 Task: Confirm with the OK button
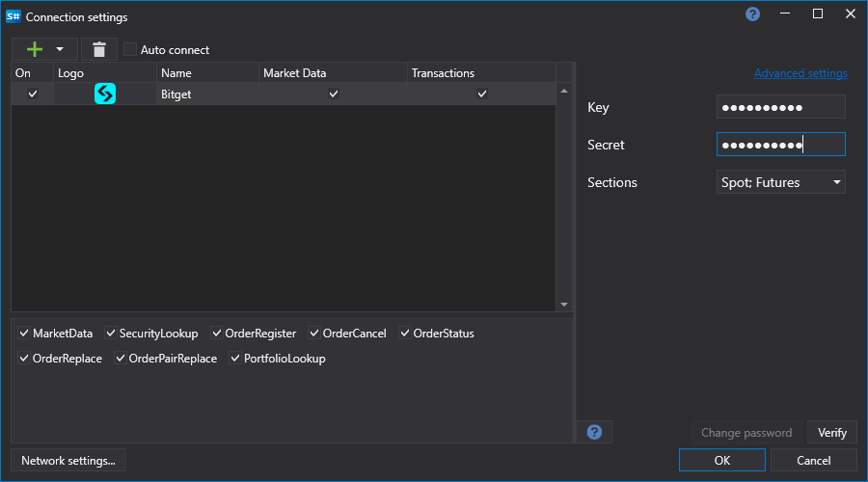721,461
